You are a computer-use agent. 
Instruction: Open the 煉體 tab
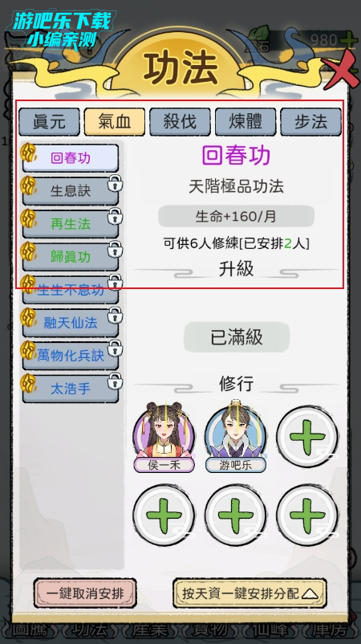point(245,122)
